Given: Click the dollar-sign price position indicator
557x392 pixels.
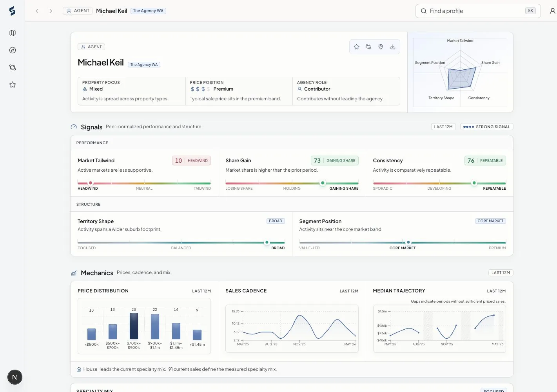Looking at the screenshot, I should 200,89.
